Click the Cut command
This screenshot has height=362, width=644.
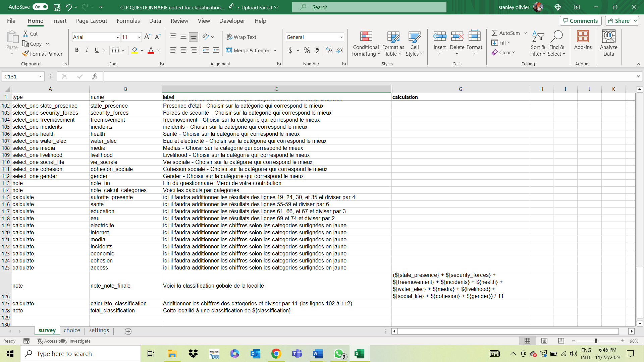(x=30, y=34)
